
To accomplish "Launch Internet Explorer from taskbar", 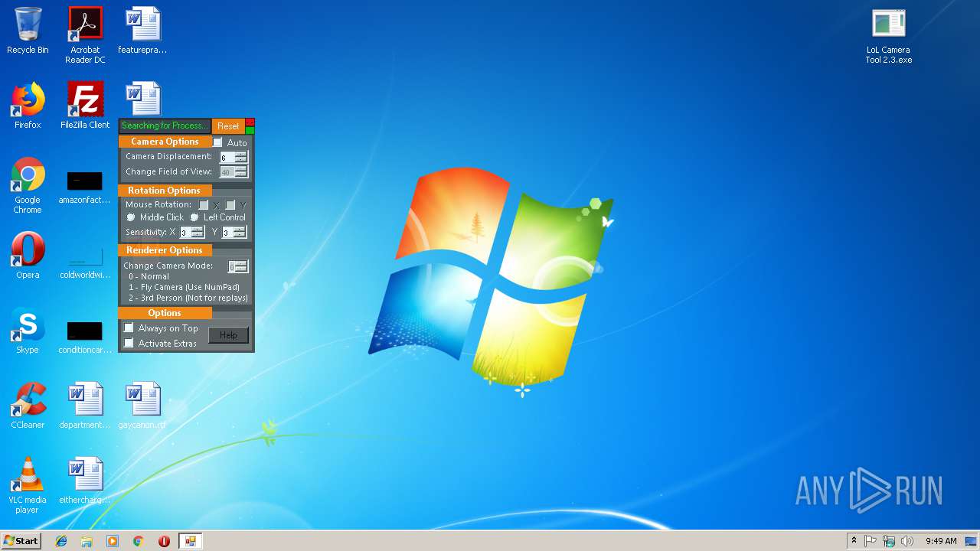I will point(61,541).
